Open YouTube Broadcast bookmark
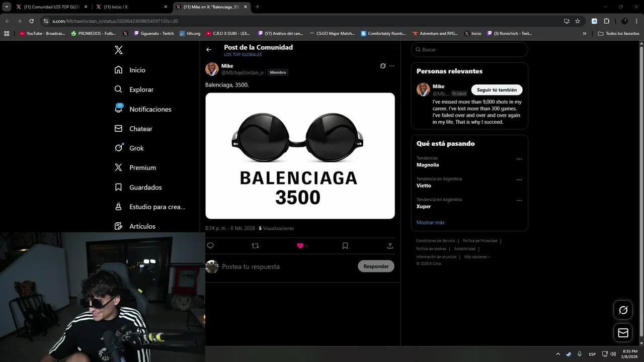Image resolution: width=644 pixels, height=362 pixels. (42, 34)
